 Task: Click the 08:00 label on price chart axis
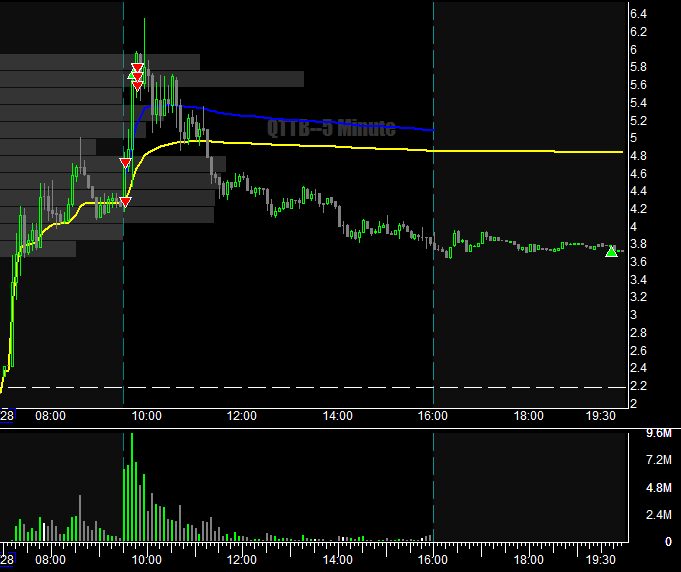tap(50, 416)
